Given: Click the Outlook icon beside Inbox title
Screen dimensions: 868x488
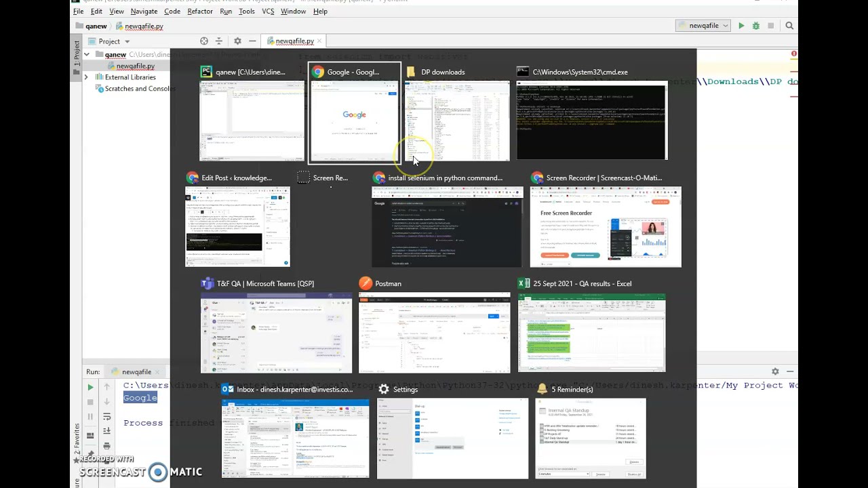Looking at the screenshot, I should [228, 389].
